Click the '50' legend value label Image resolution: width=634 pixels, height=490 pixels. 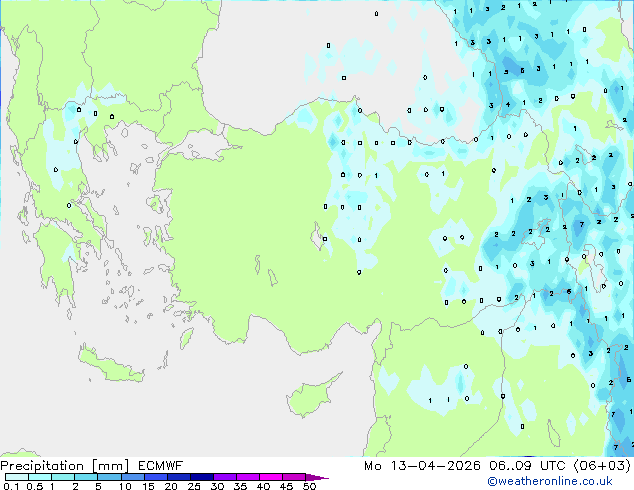tap(310, 486)
